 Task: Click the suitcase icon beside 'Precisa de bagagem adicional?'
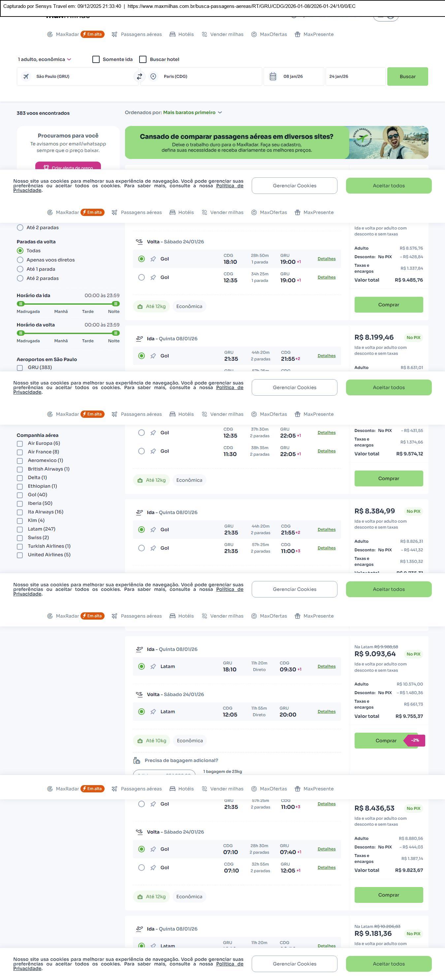137,760
